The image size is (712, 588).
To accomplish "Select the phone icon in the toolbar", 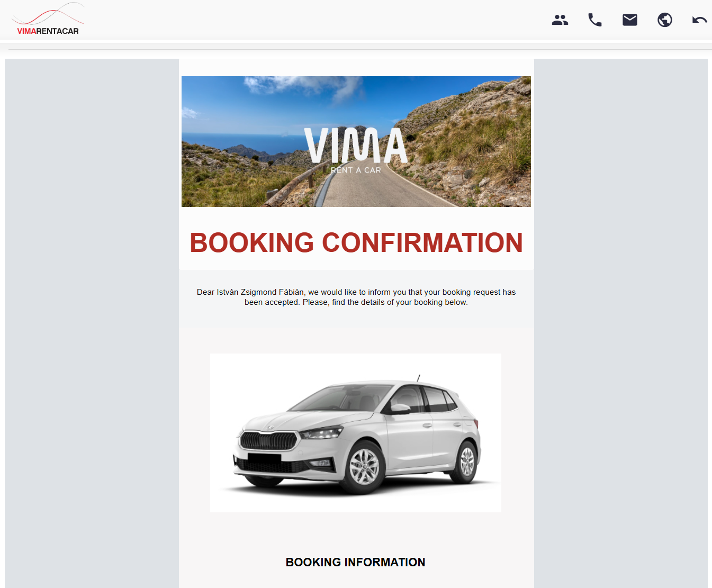I will pyautogui.click(x=594, y=20).
